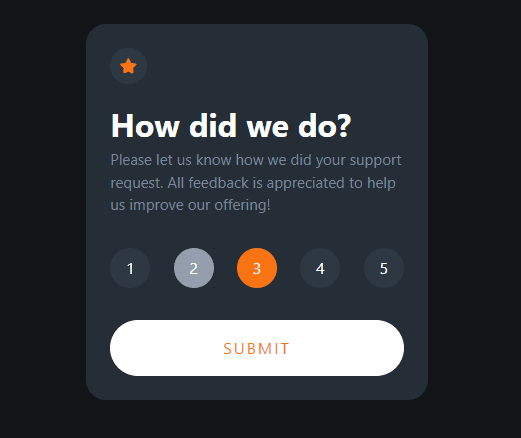
Task: Tap the circular badge behind the star
Action: tap(128, 66)
